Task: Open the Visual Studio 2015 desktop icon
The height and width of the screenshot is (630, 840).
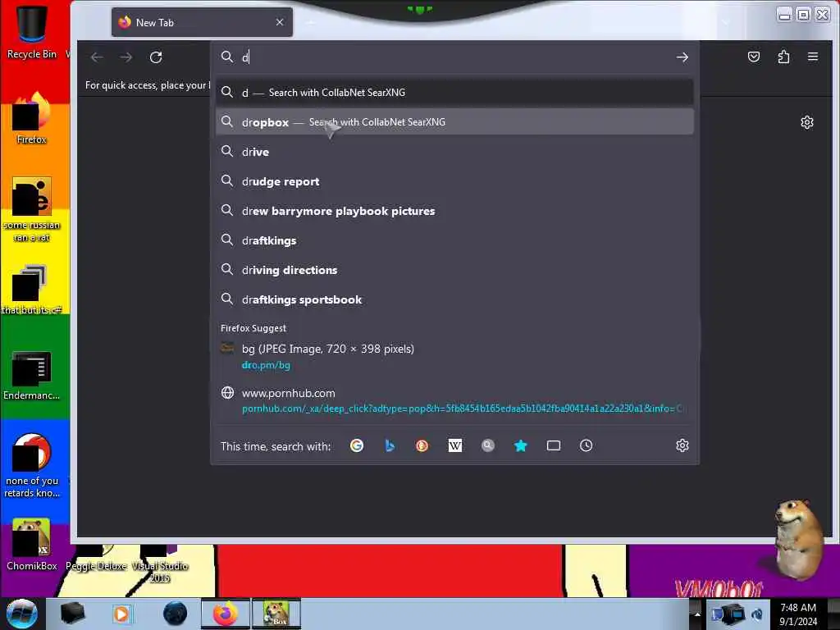Action: click(x=160, y=563)
